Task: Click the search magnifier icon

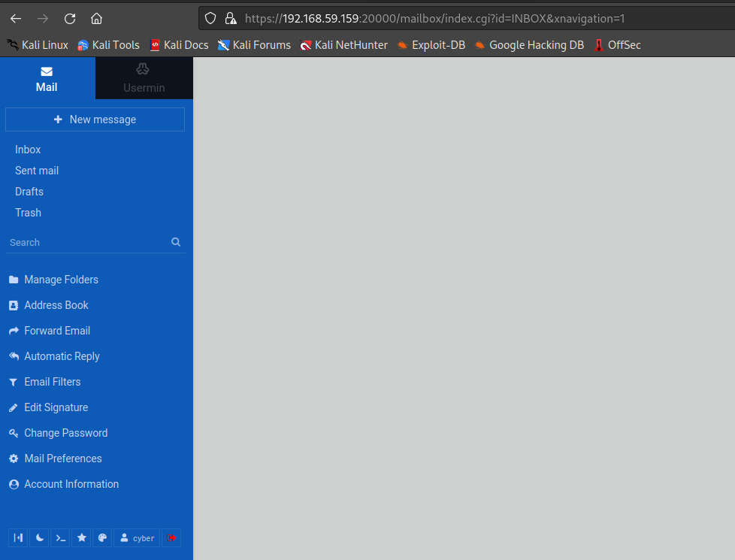Action: [175, 241]
